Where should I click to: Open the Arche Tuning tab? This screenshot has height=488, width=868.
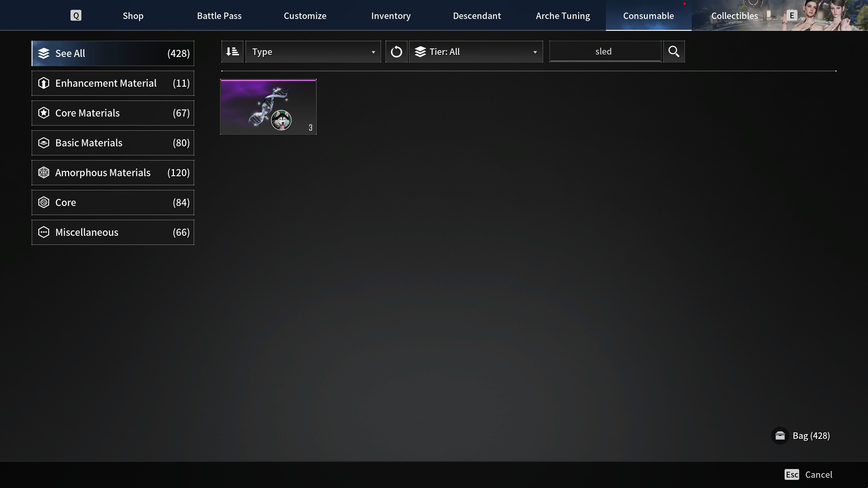[563, 16]
